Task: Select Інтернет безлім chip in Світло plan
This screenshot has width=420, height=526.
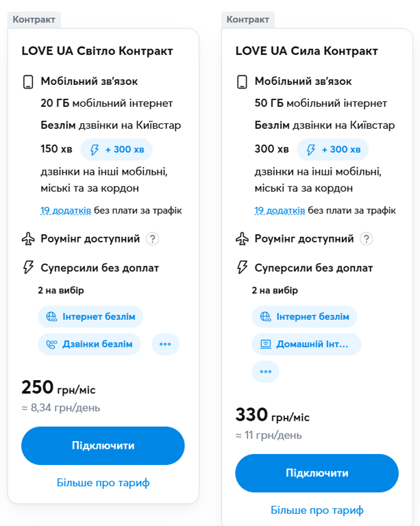Action: pyautogui.click(x=90, y=316)
